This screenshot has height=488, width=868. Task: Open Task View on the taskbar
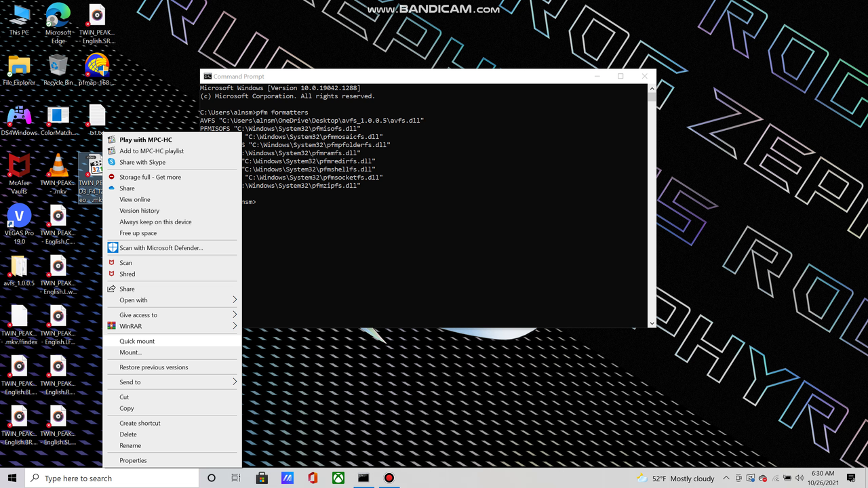click(x=236, y=478)
